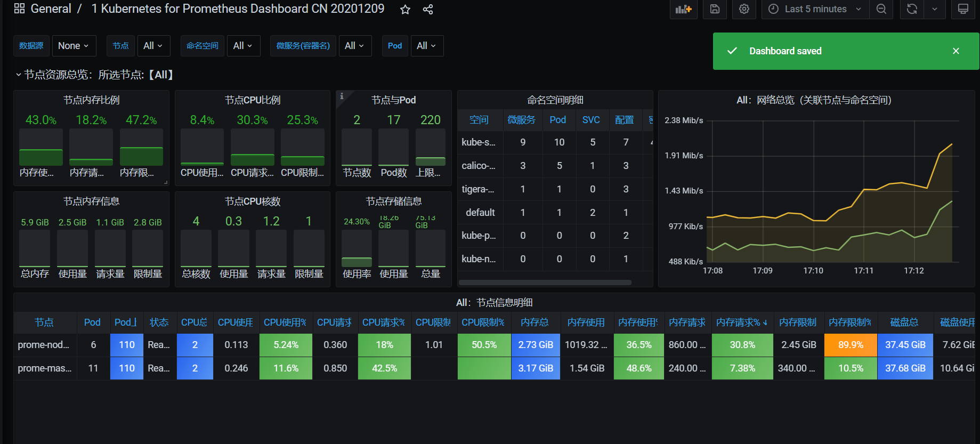980x444 pixels.
Task: Sort node table by 状态 column
Action: pyautogui.click(x=159, y=322)
